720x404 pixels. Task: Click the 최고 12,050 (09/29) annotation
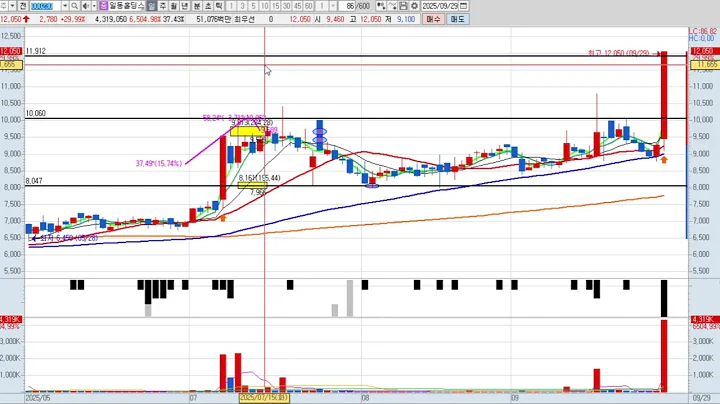(619, 53)
